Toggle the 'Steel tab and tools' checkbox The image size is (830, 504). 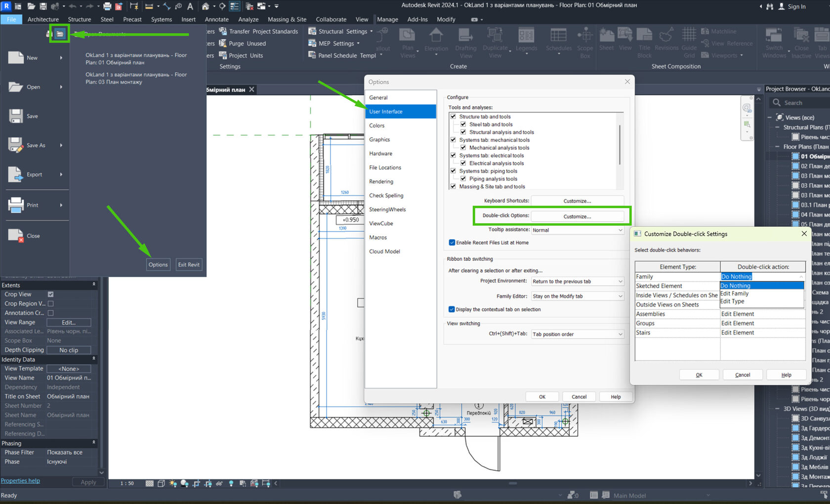(x=463, y=125)
